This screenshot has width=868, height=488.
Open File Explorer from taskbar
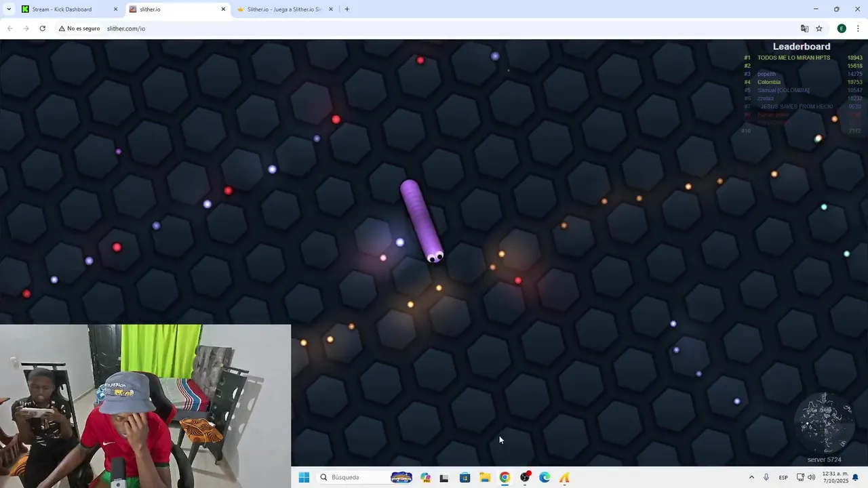coord(485,477)
